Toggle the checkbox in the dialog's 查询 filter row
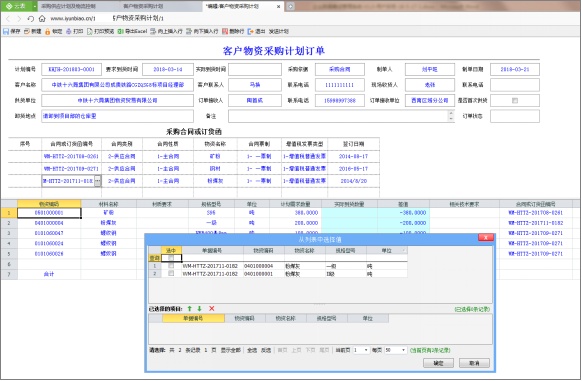582x381 pixels. pyautogui.click(x=171, y=258)
